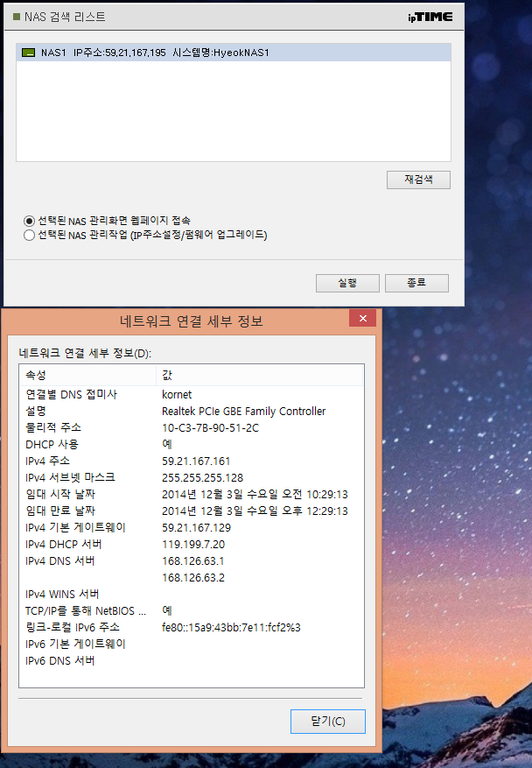This screenshot has width=532, height=768.
Task: Select the DNS server 168.126.63.2
Action: (x=193, y=577)
